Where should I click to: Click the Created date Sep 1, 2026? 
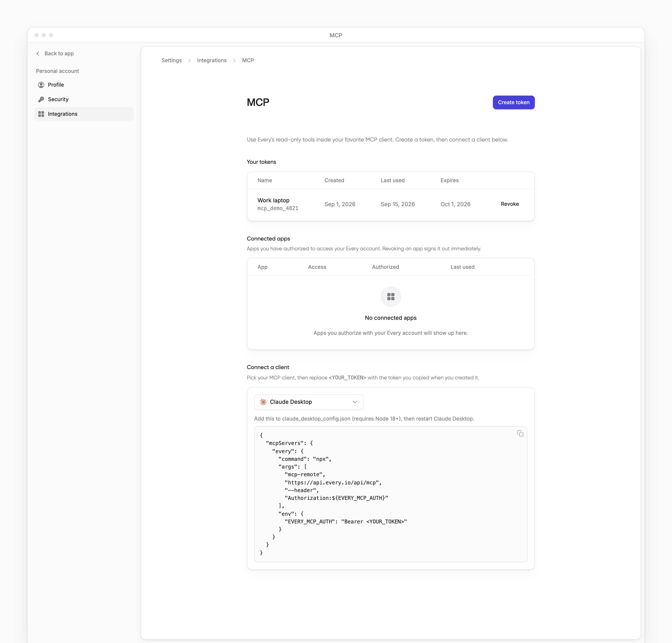[x=340, y=204]
